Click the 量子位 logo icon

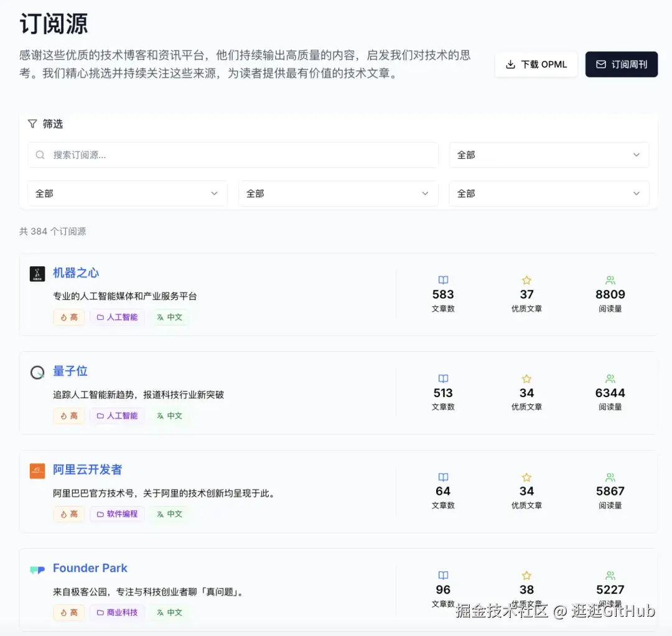coord(37,372)
